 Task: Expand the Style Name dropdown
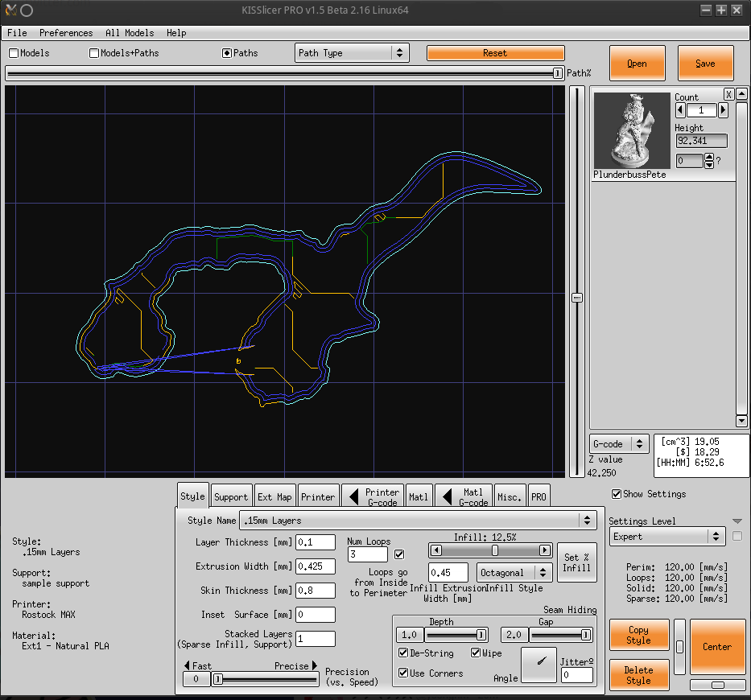click(x=418, y=521)
